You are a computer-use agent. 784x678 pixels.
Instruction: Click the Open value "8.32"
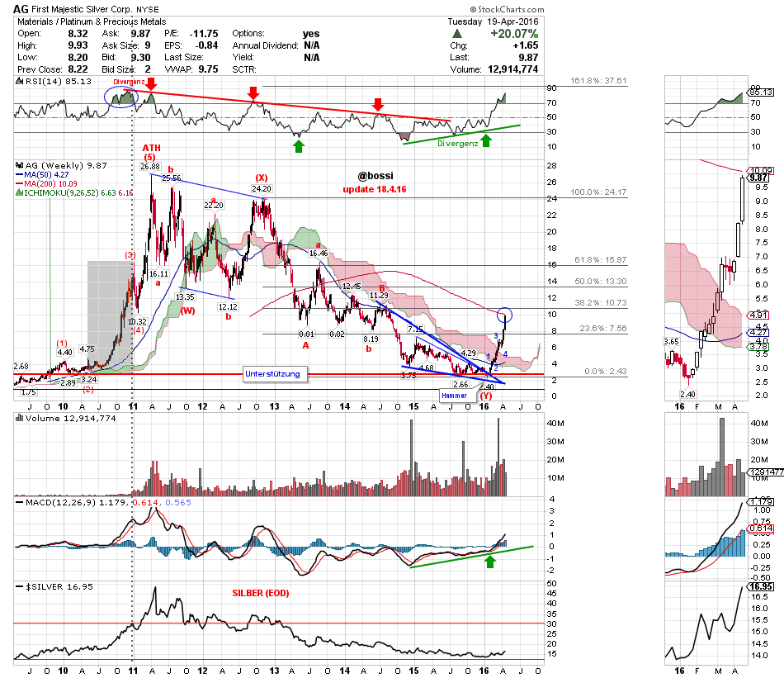tap(78, 34)
